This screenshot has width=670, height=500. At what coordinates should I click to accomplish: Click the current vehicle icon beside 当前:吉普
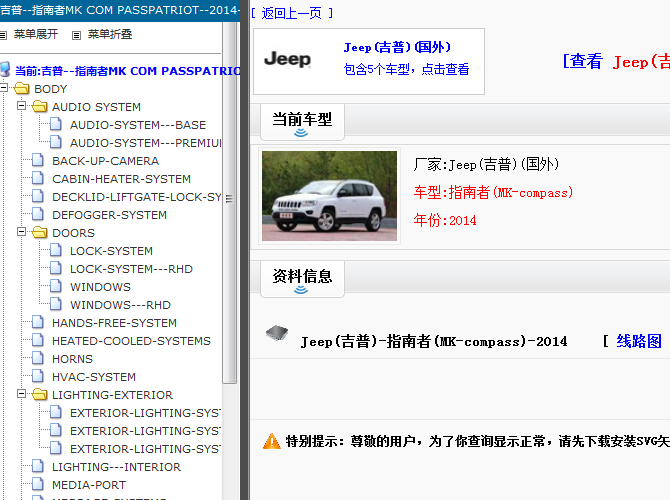[5, 70]
